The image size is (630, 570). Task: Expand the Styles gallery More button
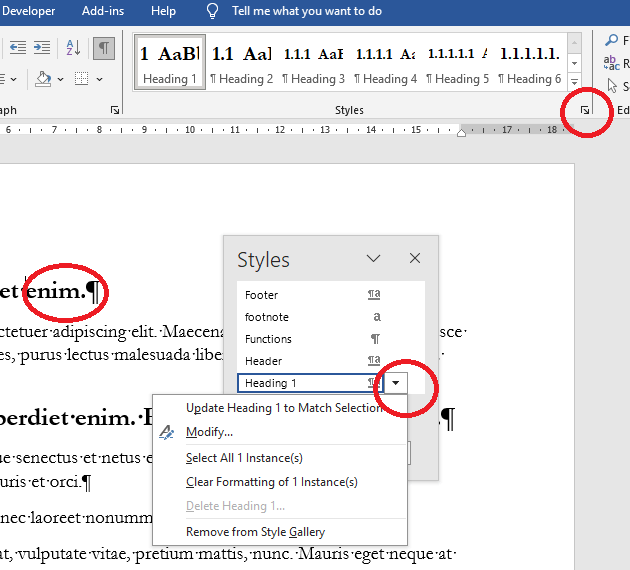coord(574,82)
